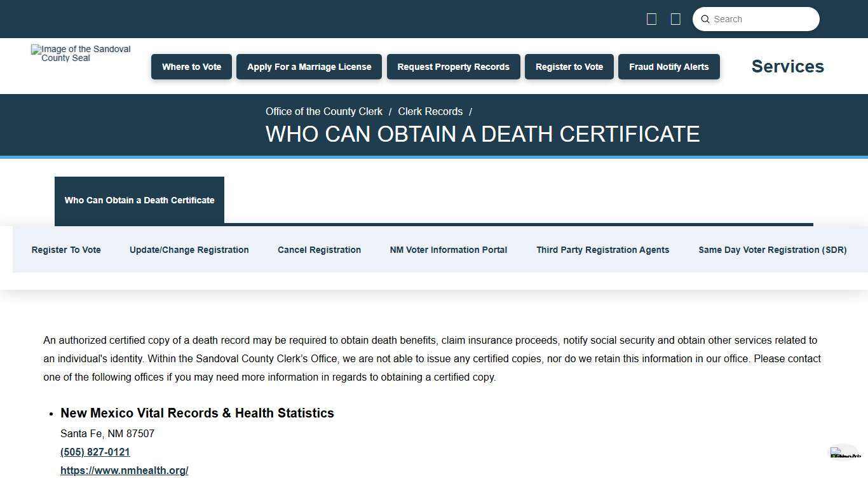Click the Sandoval County Seal logo
868x488 pixels.
(80, 53)
